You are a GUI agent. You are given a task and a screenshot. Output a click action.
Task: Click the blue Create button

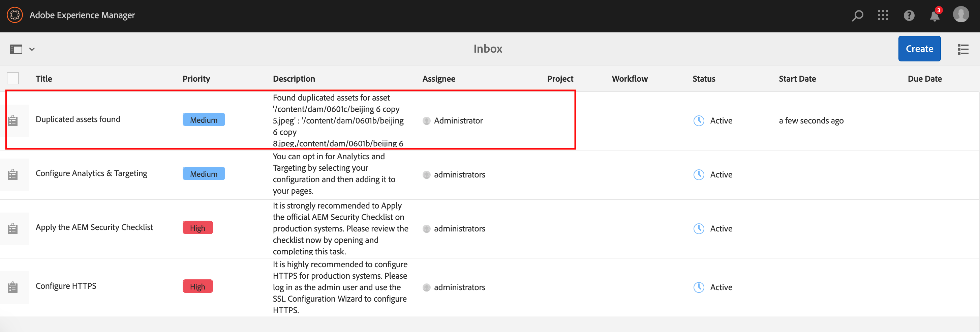(x=919, y=49)
